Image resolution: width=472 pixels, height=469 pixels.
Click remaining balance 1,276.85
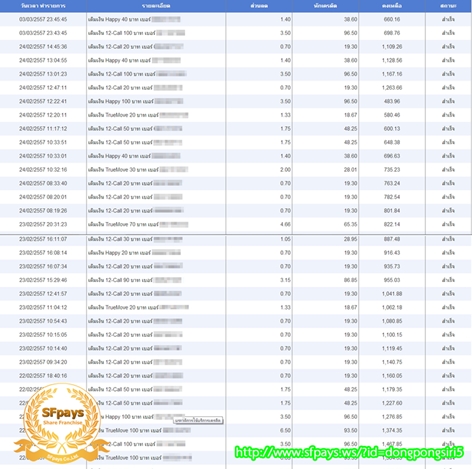click(x=392, y=417)
